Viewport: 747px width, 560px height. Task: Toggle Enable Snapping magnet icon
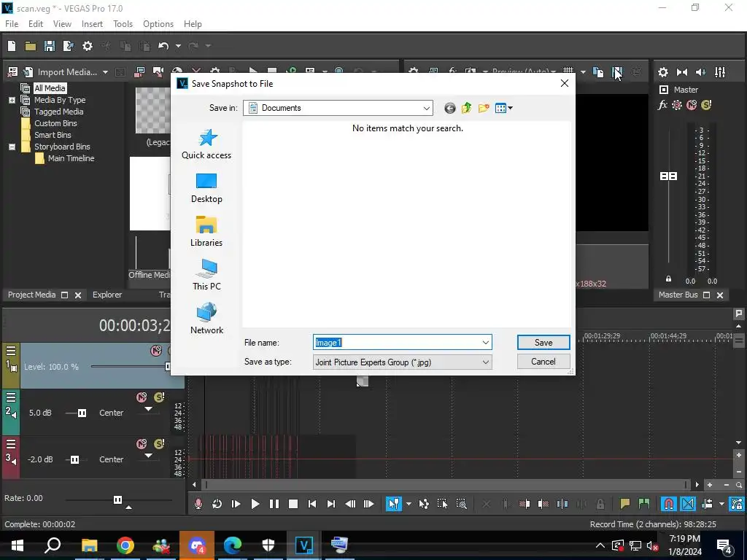tap(669, 504)
